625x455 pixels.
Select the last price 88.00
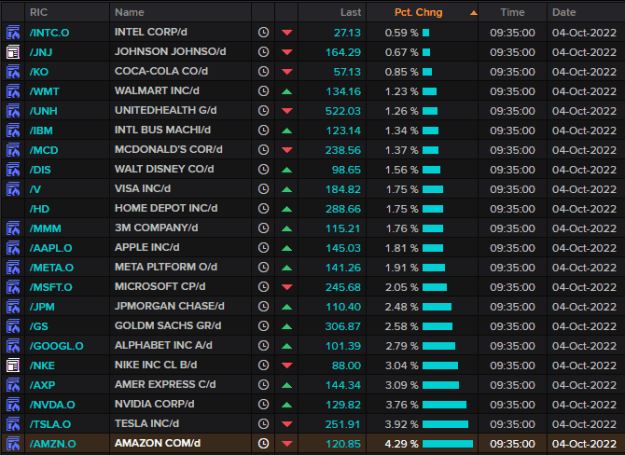[x=346, y=365]
